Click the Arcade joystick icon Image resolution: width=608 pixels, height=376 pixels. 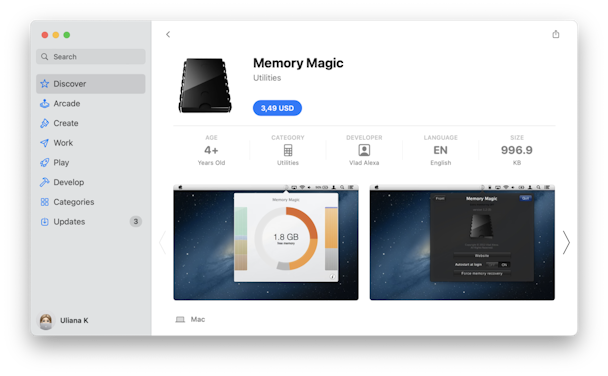pos(45,103)
